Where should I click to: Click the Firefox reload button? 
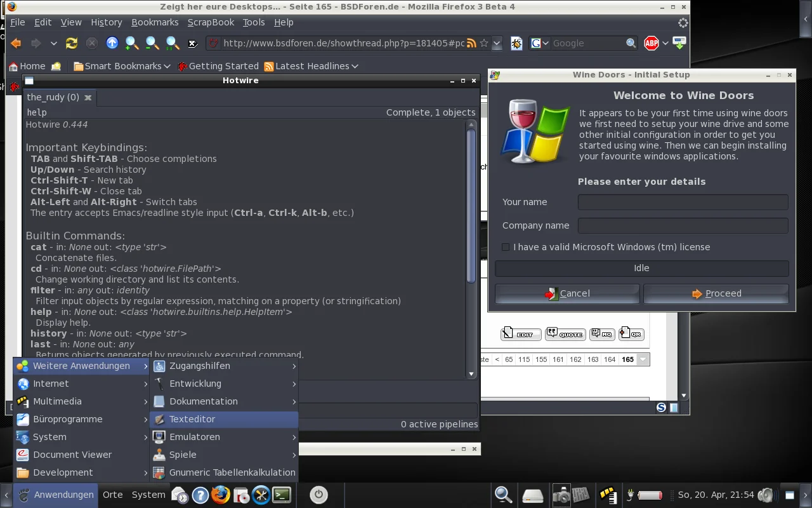coord(72,43)
